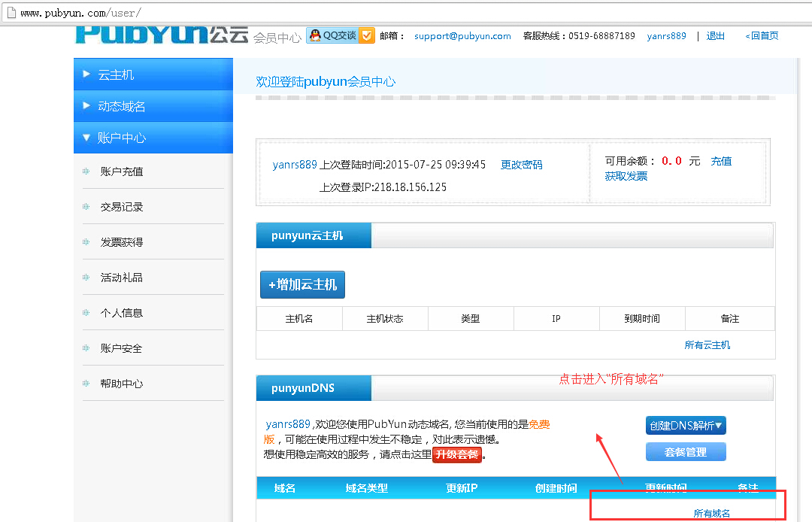
Task: Click the 回首页 link
Action: tap(762, 36)
